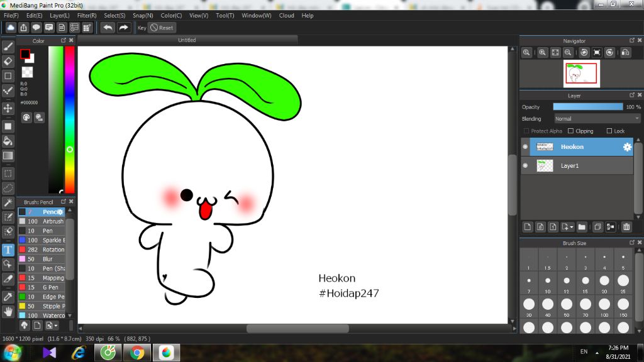The width and height of the screenshot is (644, 362).
Task: Switch to the Untitled canvas tab
Action: [187, 40]
